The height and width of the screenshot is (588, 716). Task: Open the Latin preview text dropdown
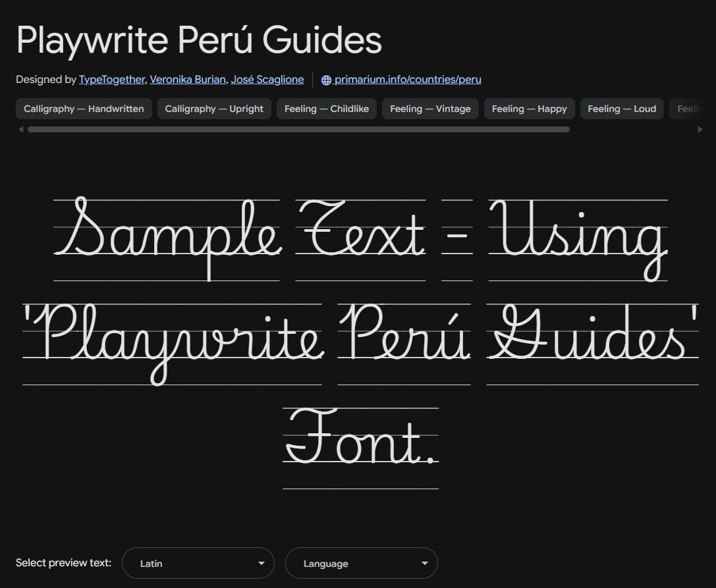198,563
